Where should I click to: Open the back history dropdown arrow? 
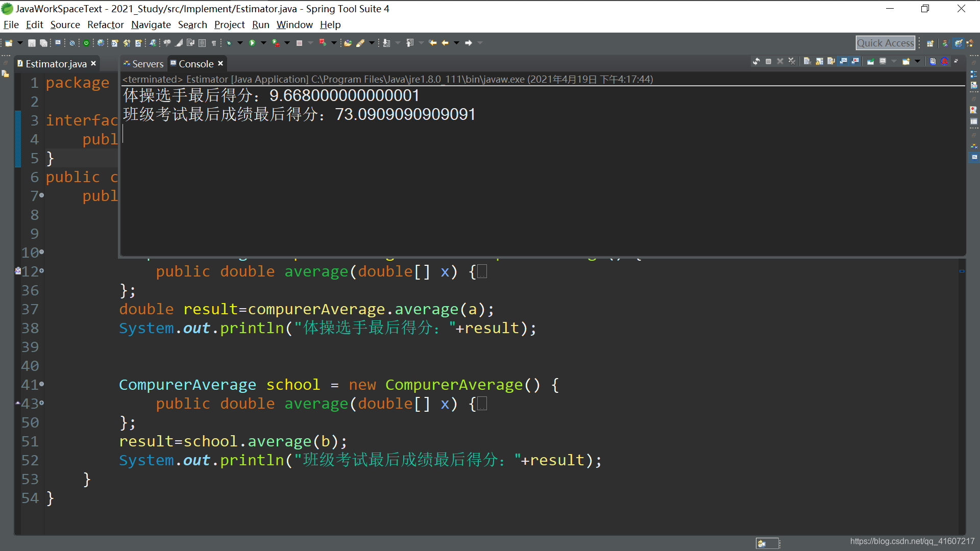coord(456,43)
